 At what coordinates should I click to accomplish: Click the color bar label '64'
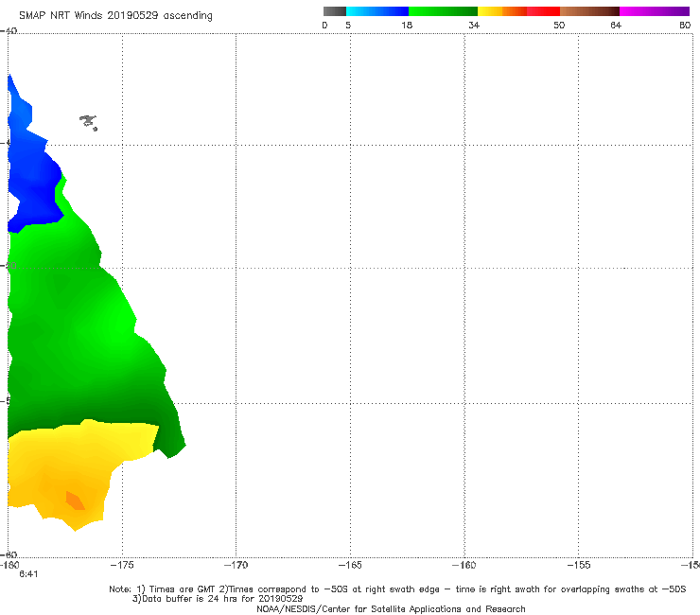point(616,25)
